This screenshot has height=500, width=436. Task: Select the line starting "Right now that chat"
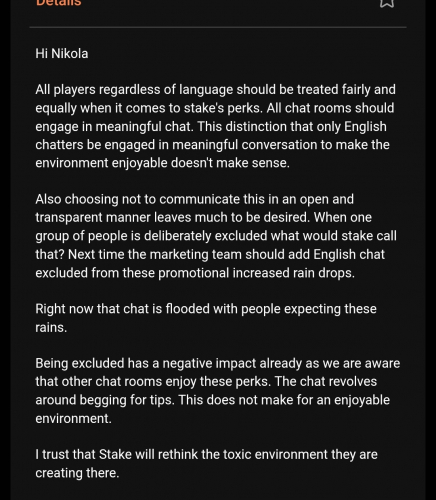coord(206,309)
